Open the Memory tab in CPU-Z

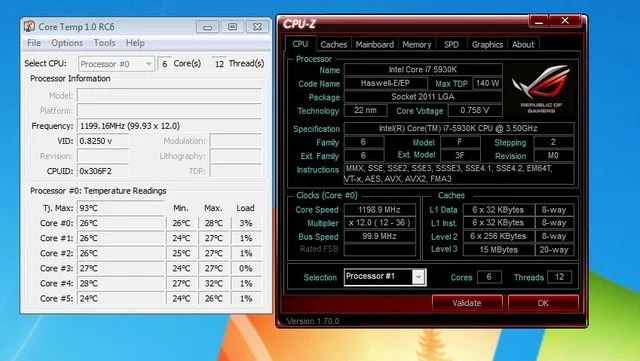417,44
